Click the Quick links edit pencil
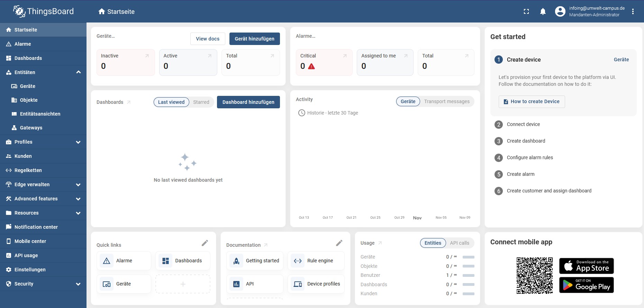644x308 pixels. coord(205,243)
